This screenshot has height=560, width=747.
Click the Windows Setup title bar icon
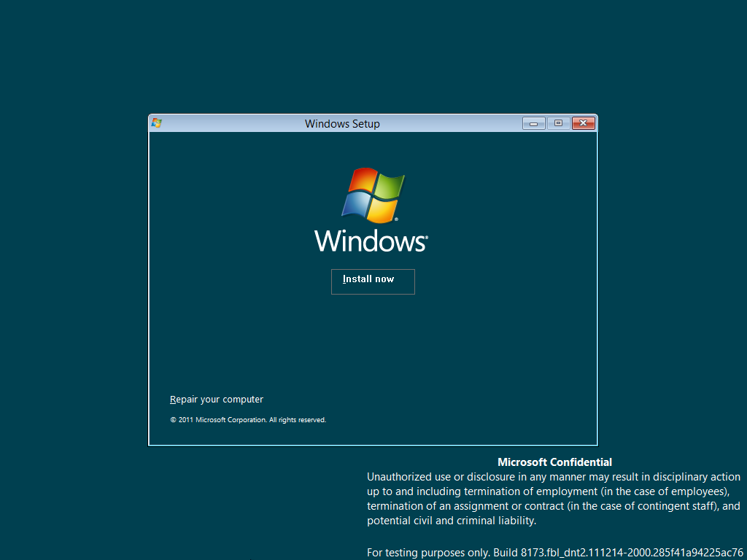pyautogui.click(x=156, y=123)
